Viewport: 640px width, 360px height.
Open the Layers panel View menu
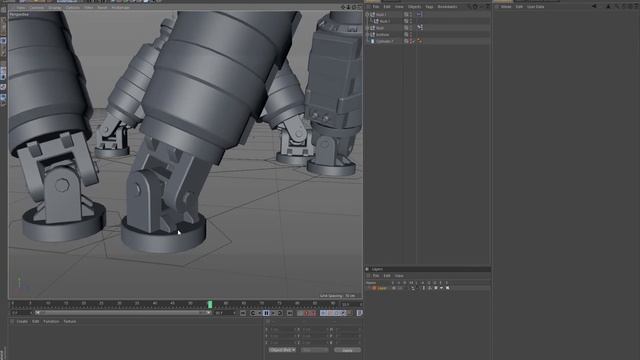pos(399,276)
